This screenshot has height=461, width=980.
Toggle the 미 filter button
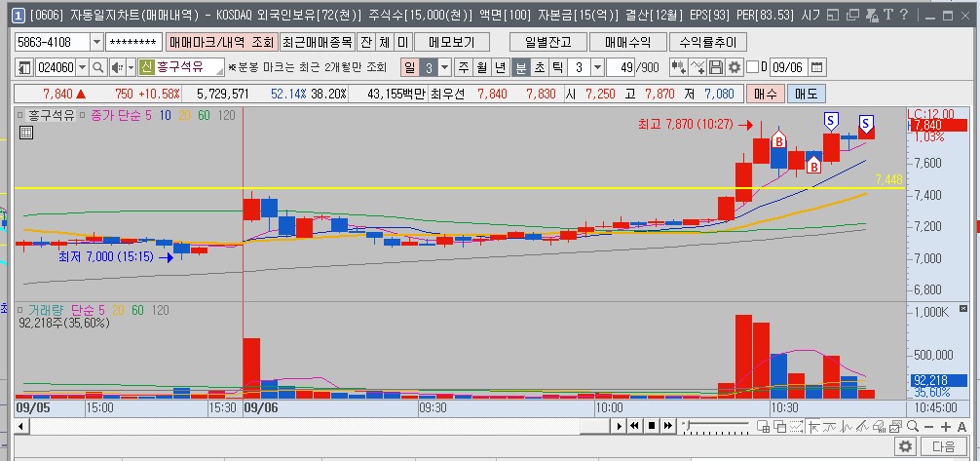[402, 42]
